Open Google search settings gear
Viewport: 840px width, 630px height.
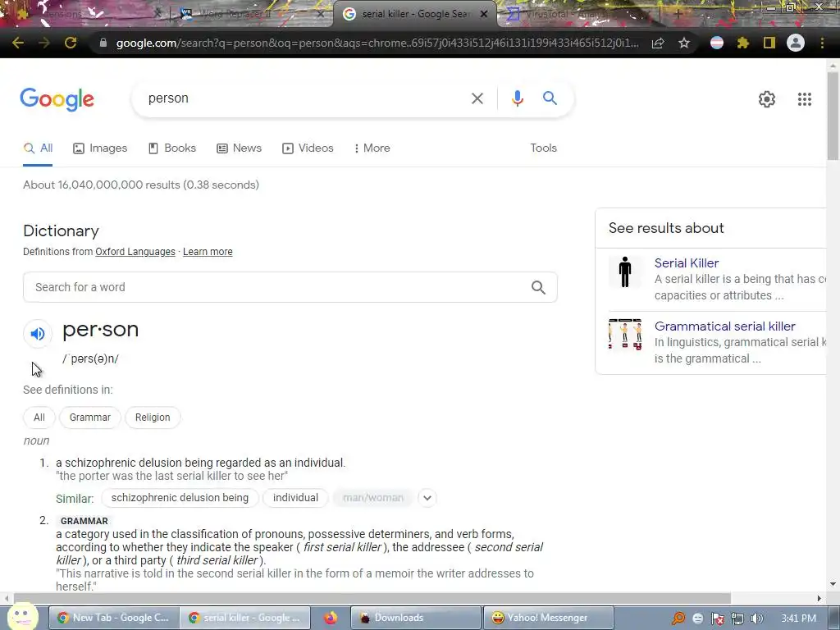[x=767, y=99]
